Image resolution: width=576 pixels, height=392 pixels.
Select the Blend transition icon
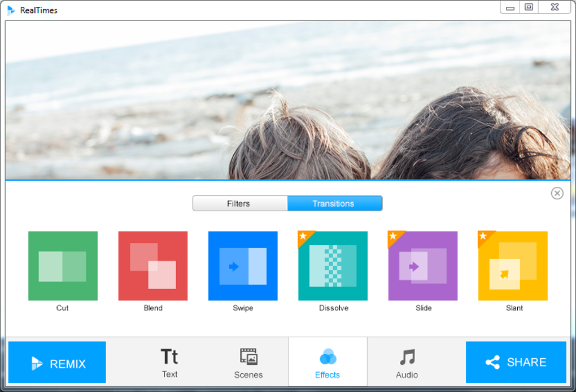[153, 265]
